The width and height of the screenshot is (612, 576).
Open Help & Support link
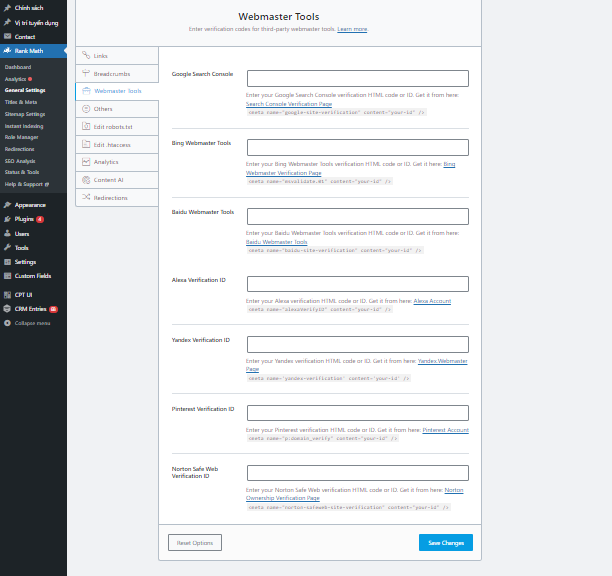[x=27, y=184]
